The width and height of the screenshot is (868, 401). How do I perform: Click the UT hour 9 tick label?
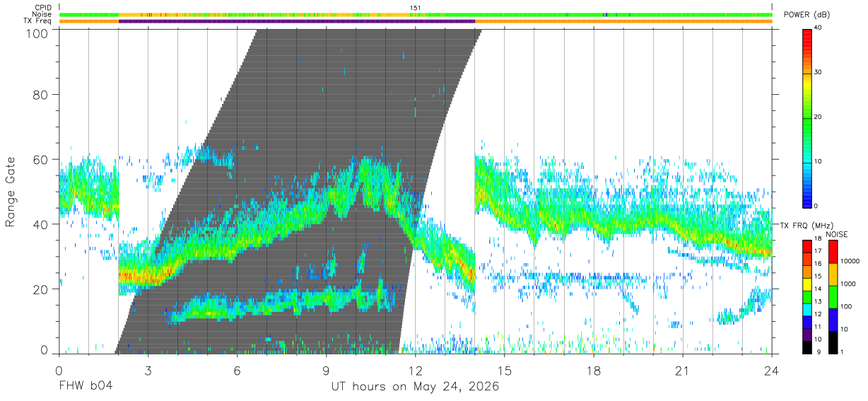pyautogui.click(x=326, y=370)
